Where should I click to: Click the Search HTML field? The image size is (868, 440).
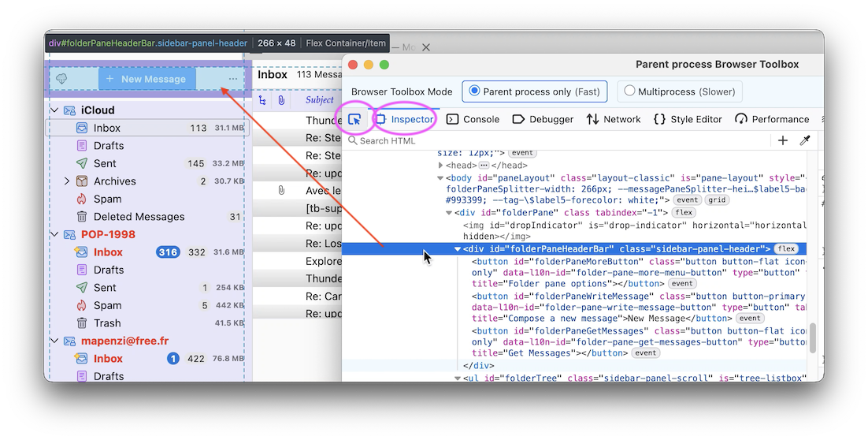556,141
